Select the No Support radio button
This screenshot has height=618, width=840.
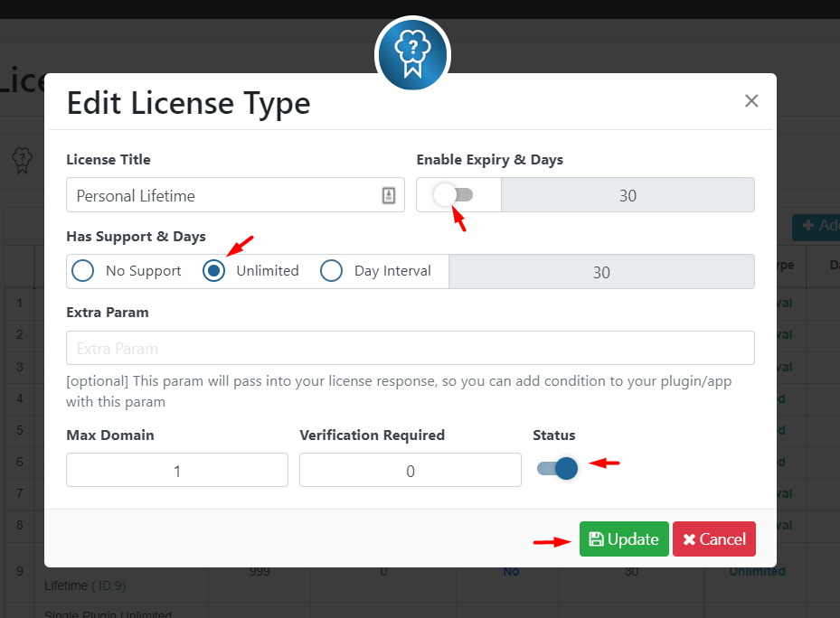[82, 270]
